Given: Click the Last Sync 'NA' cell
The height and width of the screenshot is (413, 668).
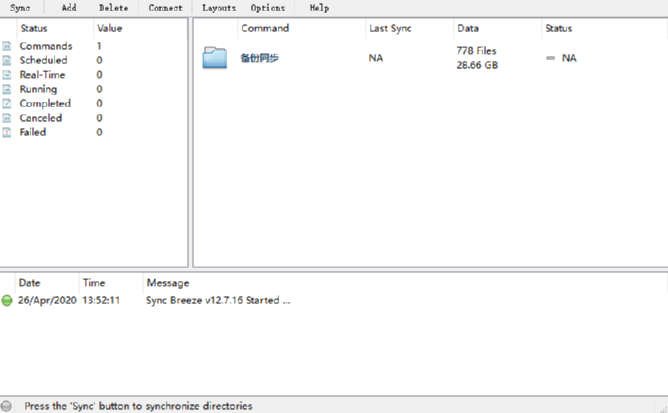Looking at the screenshot, I should tap(376, 58).
